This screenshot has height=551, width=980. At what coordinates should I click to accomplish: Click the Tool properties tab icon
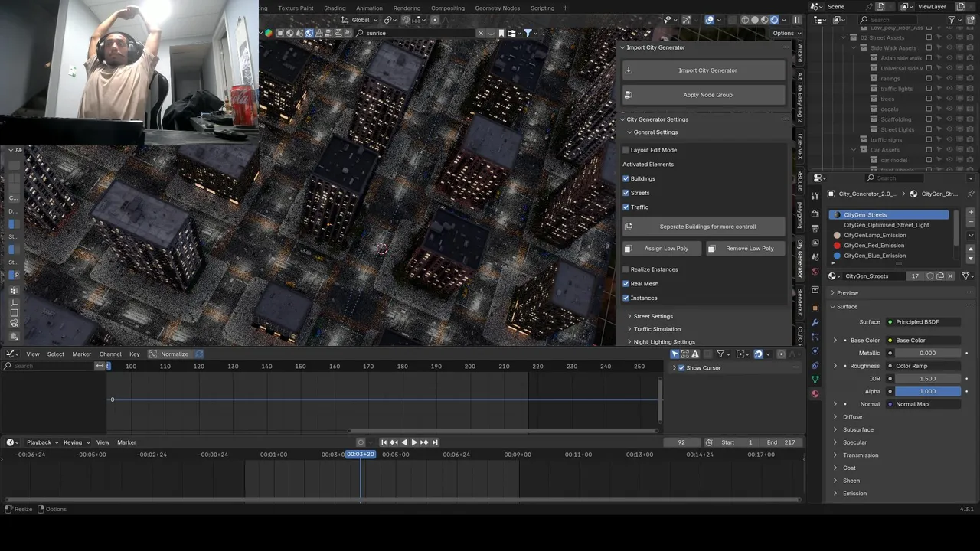tap(815, 196)
